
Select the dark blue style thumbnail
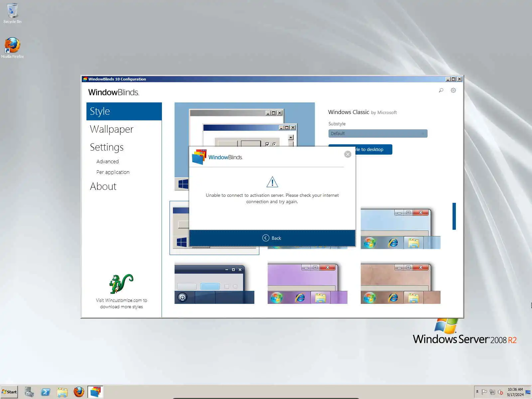pyautogui.click(x=214, y=284)
